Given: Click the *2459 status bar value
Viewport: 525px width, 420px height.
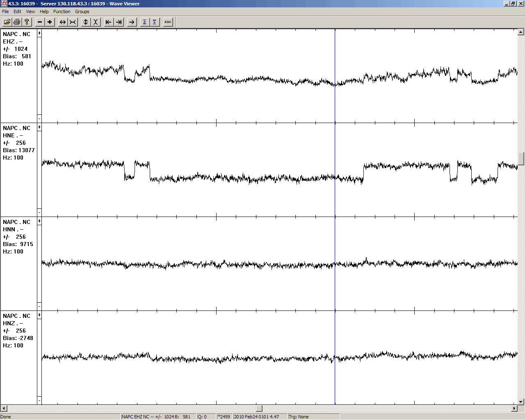Looking at the screenshot, I should click(224, 417).
